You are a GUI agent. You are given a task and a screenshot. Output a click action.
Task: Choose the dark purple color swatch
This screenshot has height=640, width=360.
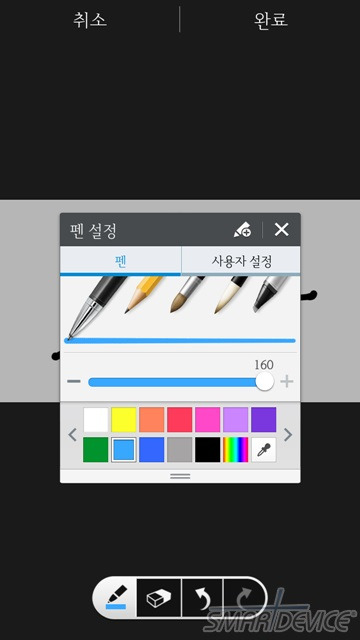point(264,420)
